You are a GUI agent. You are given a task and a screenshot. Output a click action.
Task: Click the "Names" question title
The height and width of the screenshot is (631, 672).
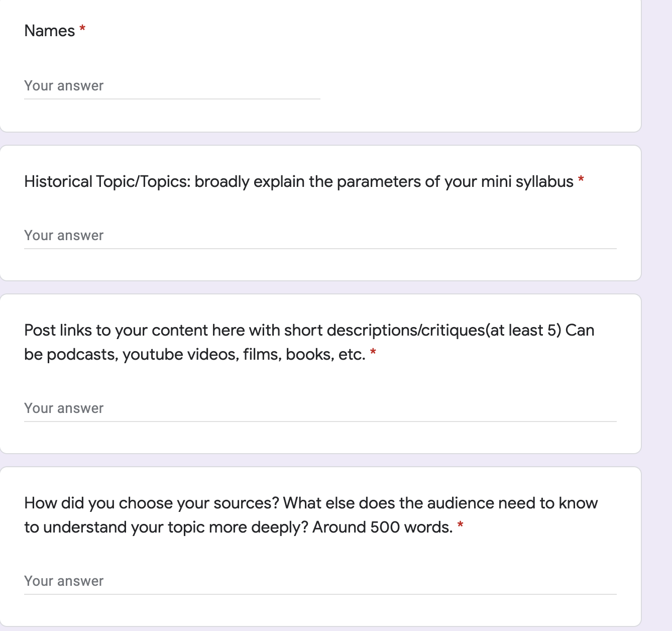49,31
